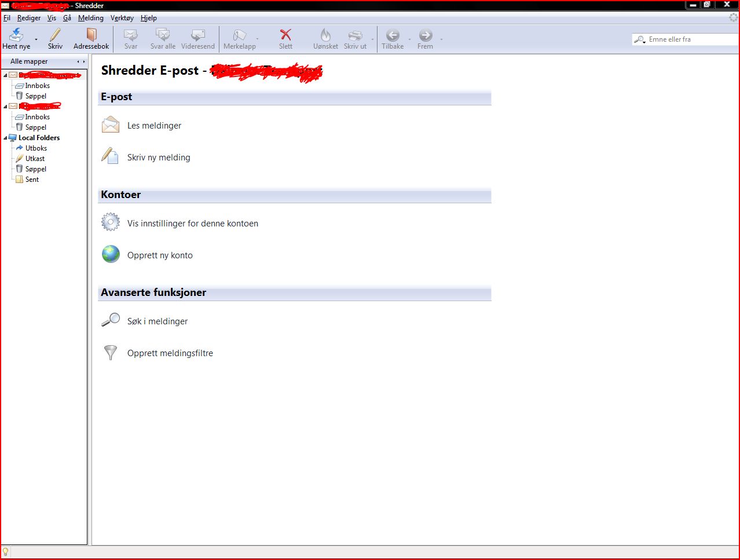Open the Rediger menu
The image size is (740, 560).
pyautogui.click(x=29, y=18)
